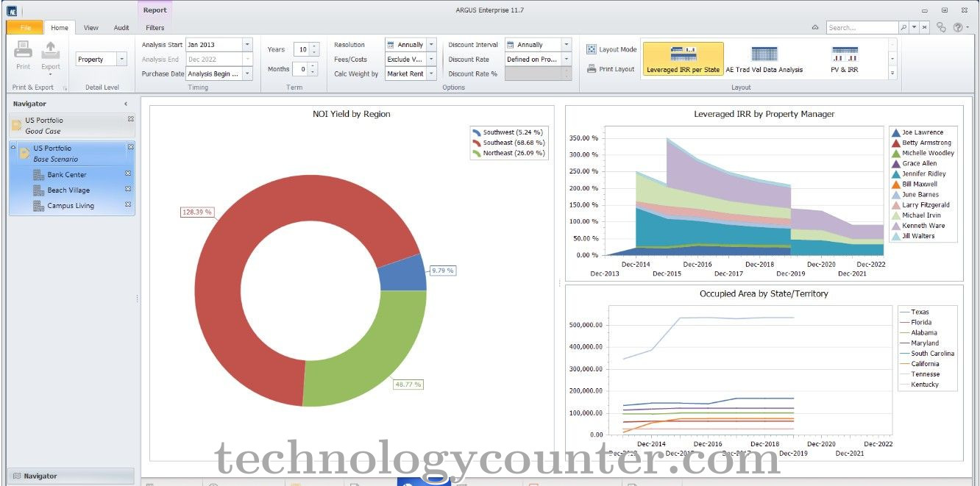
Task: Switch to the View ribbon tab
Action: click(90, 28)
